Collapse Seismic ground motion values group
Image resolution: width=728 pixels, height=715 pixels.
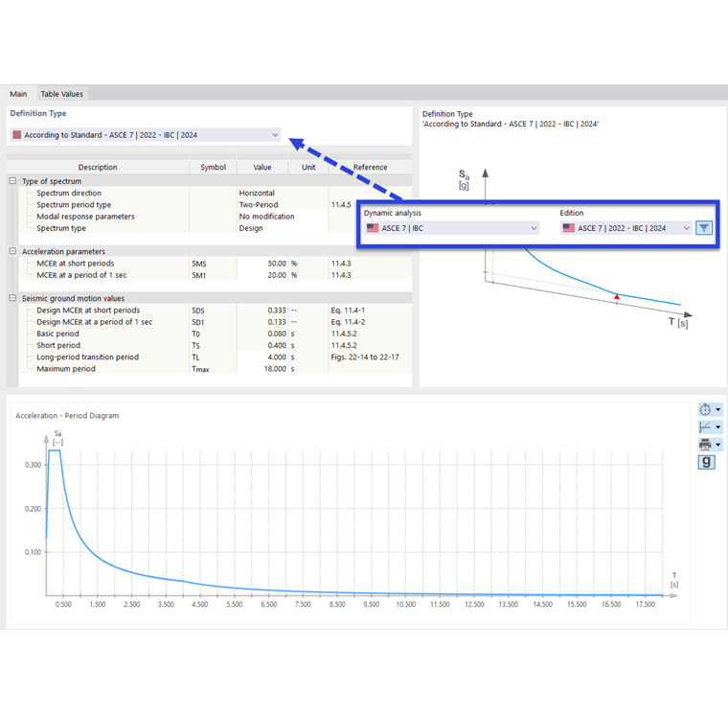pyautogui.click(x=12, y=298)
